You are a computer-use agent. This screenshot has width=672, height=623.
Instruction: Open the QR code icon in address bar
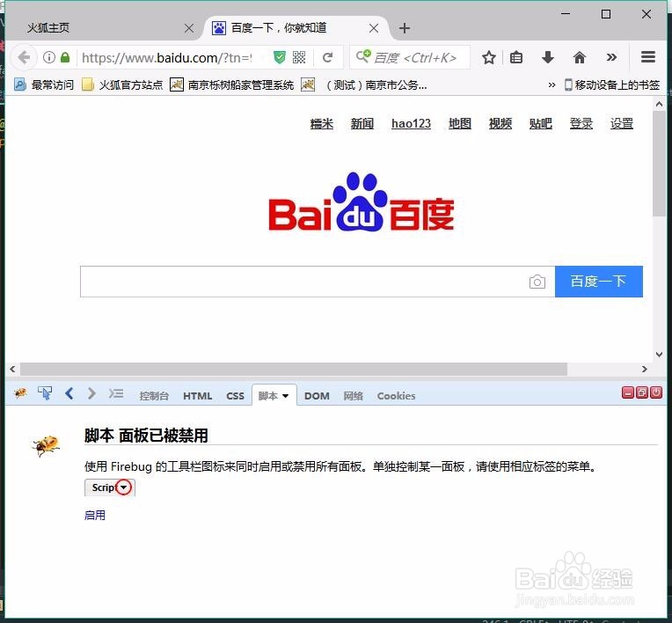coord(299,57)
